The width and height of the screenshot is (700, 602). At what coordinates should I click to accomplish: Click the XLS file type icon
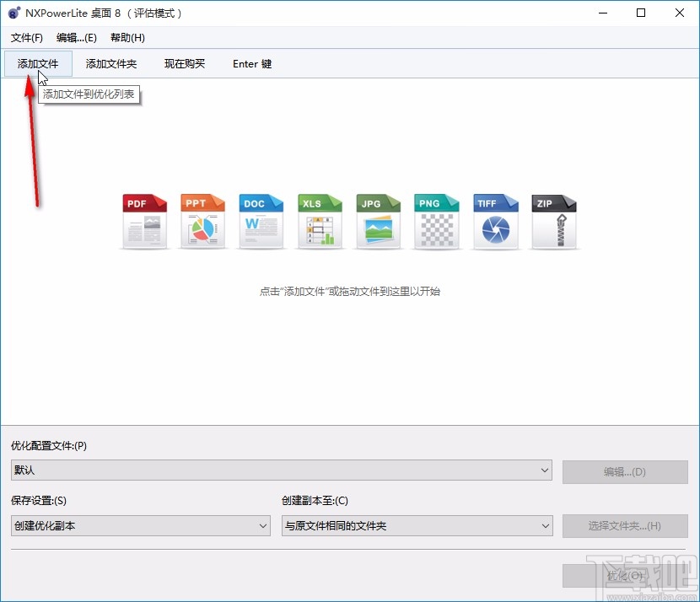320,222
